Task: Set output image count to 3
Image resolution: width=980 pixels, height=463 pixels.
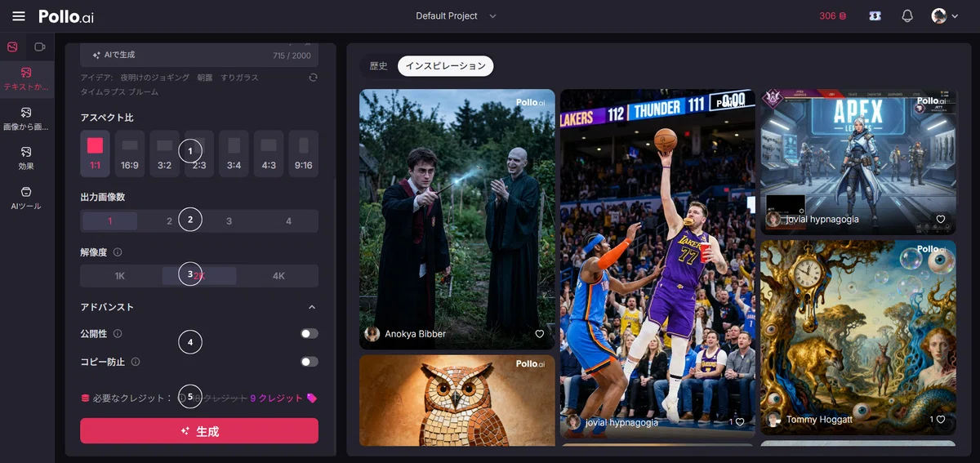Action: coord(229,221)
